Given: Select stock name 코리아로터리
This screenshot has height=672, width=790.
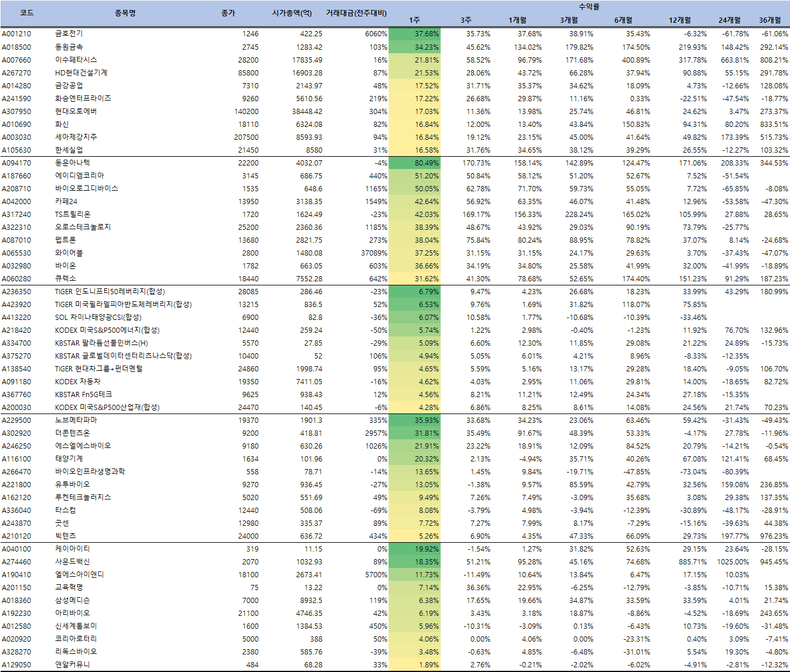Looking at the screenshot, I should click(x=76, y=639).
